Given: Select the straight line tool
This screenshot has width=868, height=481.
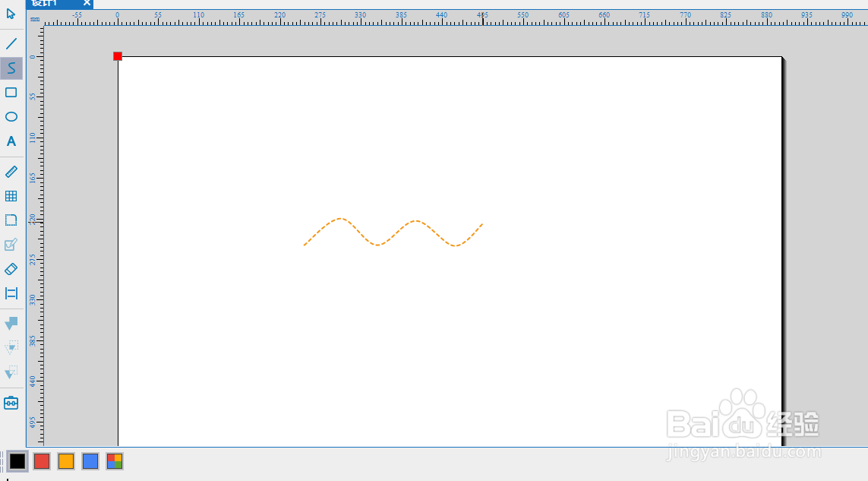Looking at the screenshot, I should click(11, 43).
